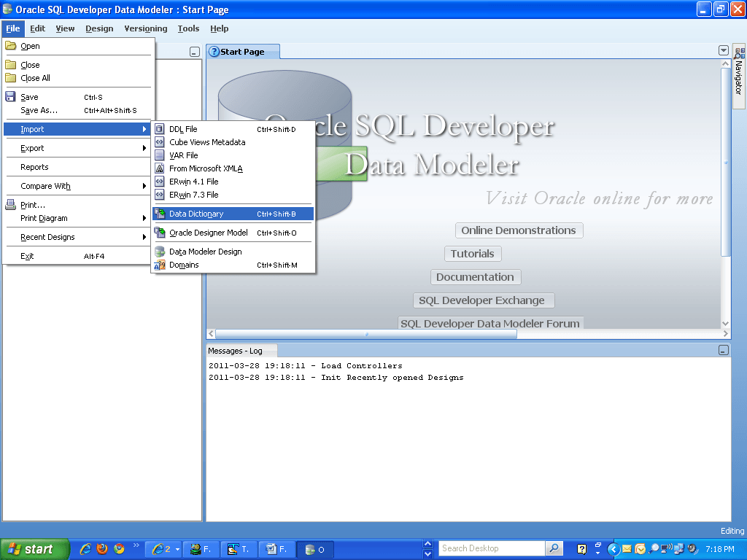Click the Print printer icon

coord(10,205)
